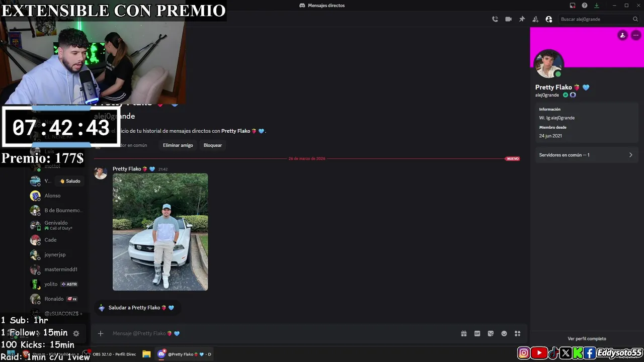
Task: Open the sticker picker
Action: (x=491, y=333)
